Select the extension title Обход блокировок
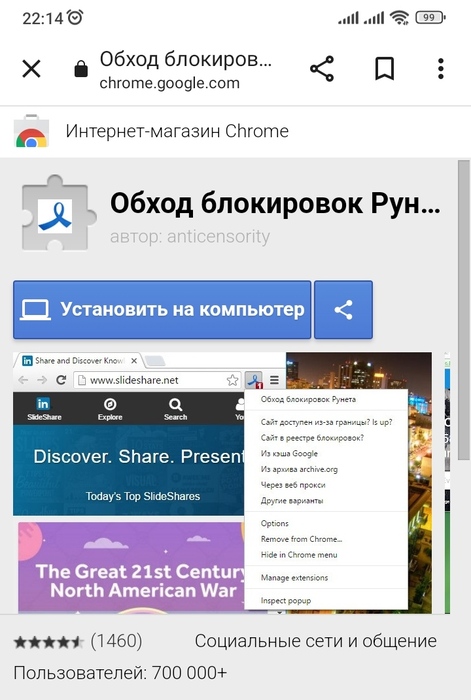This screenshot has width=471, height=700. 275,204
